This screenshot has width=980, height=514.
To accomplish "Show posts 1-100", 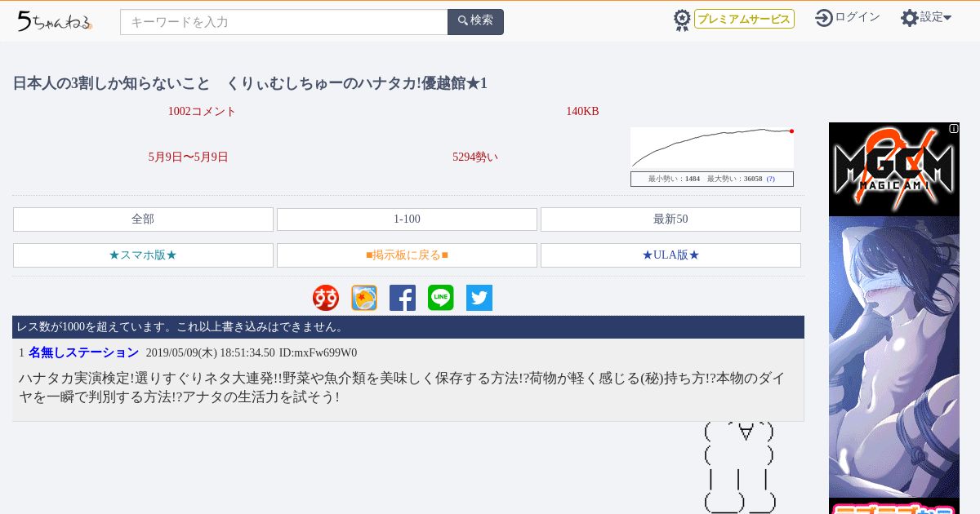I will (407, 219).
